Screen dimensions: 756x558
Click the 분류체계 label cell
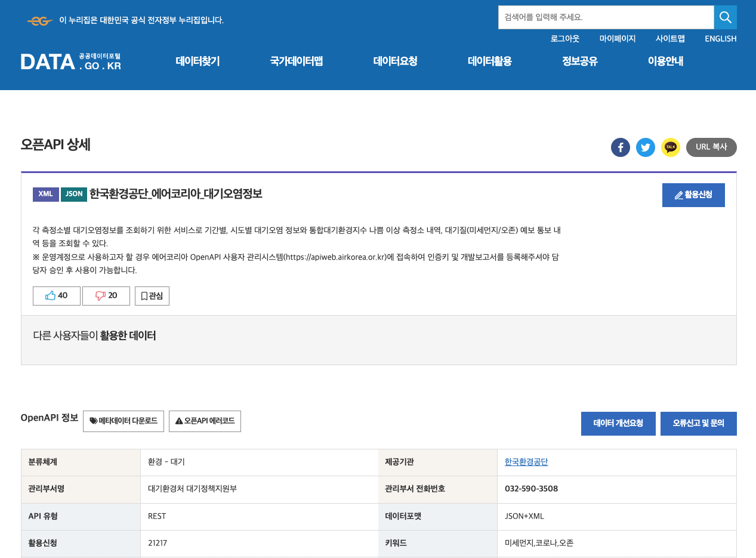click(81, 463)
